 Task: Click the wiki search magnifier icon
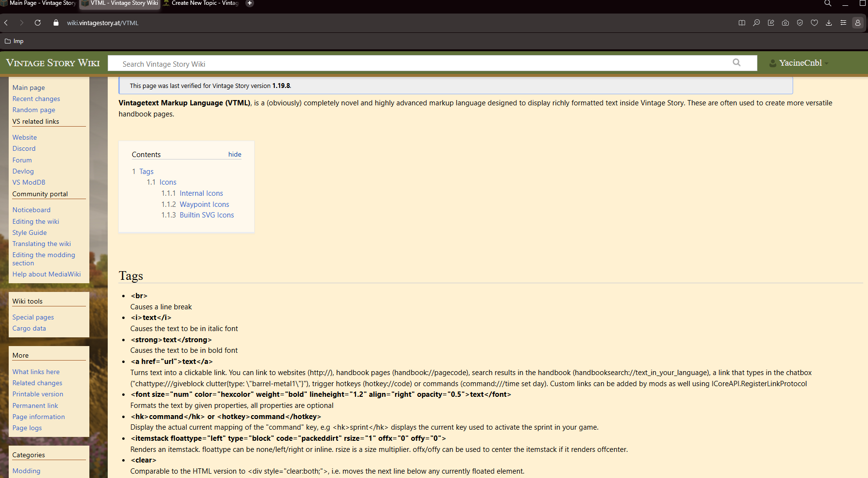[737, 62]
